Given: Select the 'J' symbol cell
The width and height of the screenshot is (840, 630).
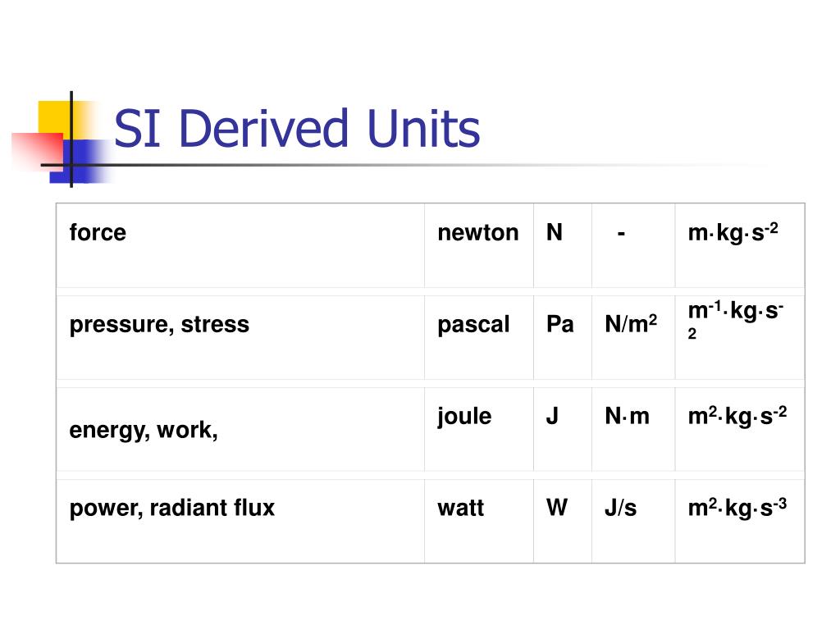Looking at the screenshot, I should [563, 429].
